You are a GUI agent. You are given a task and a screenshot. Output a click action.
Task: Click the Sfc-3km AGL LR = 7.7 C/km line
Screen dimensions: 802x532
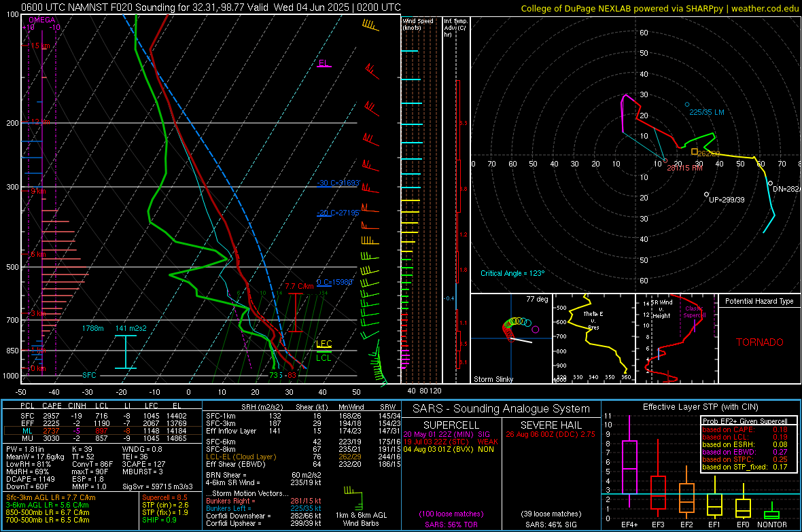51,497
